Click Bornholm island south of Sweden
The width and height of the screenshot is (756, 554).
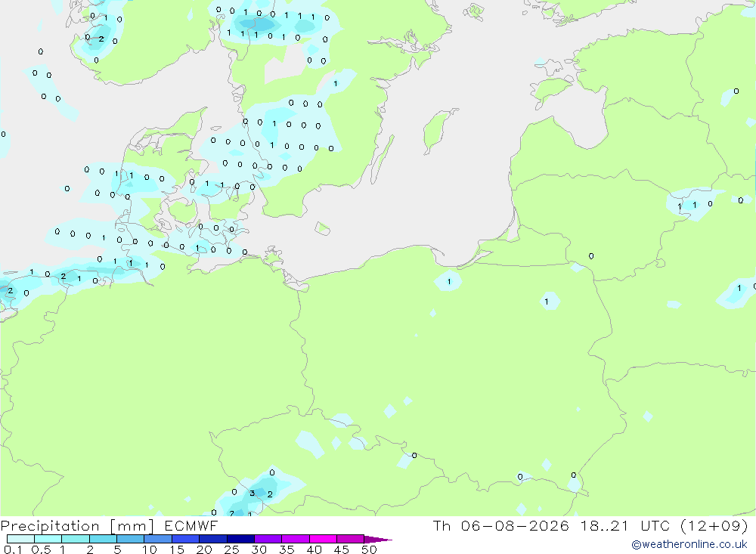point(323,228)
